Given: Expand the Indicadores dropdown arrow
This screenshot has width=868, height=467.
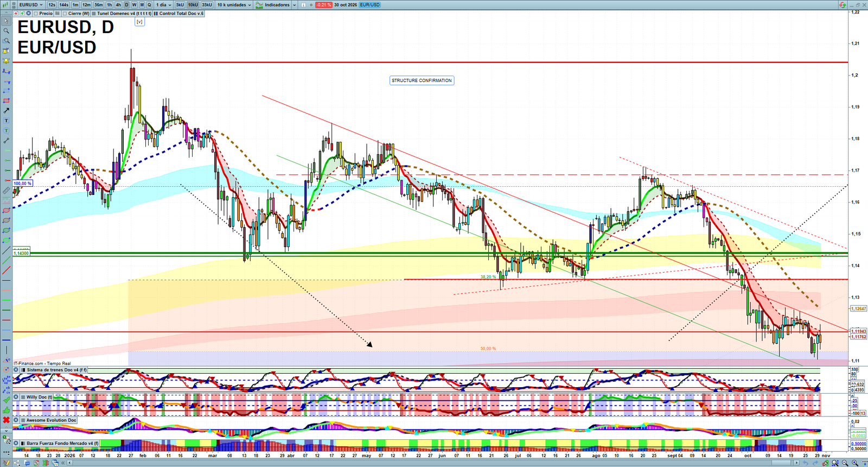Looking at the screenshot, I should [295, 5].
